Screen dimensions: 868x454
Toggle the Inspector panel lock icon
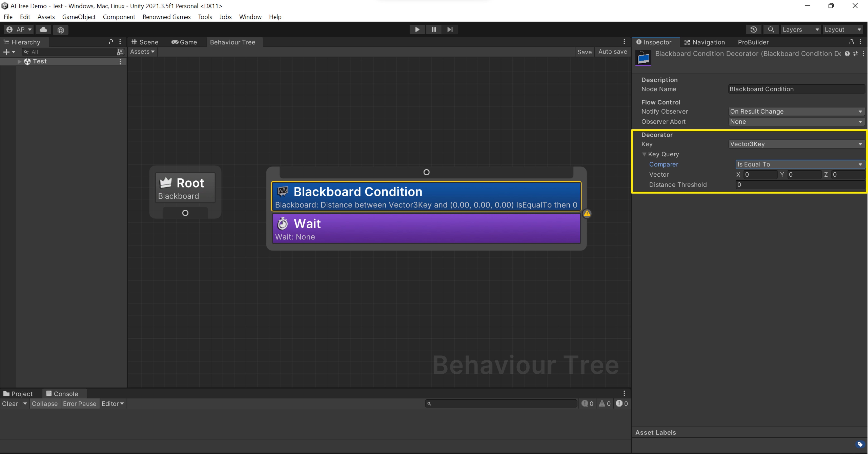pos(851,42)
